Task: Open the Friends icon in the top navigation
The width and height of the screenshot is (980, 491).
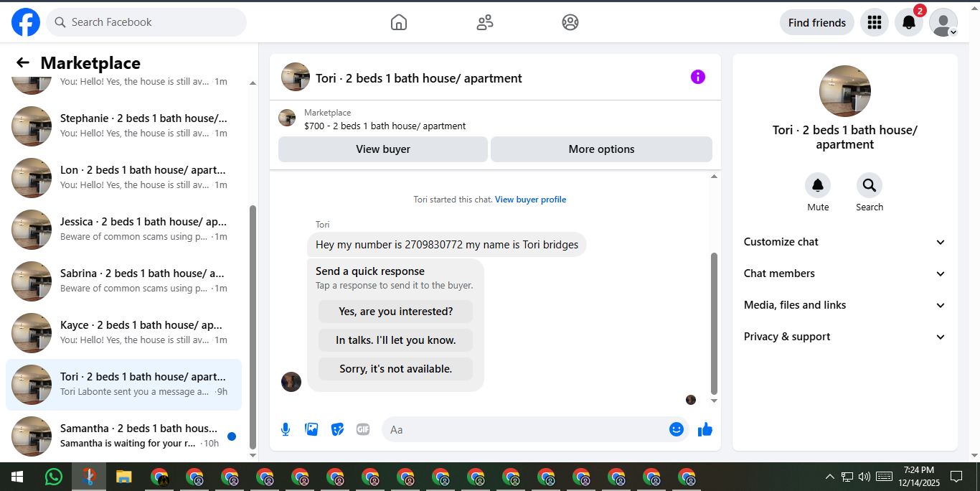Action: coord(485,22)
